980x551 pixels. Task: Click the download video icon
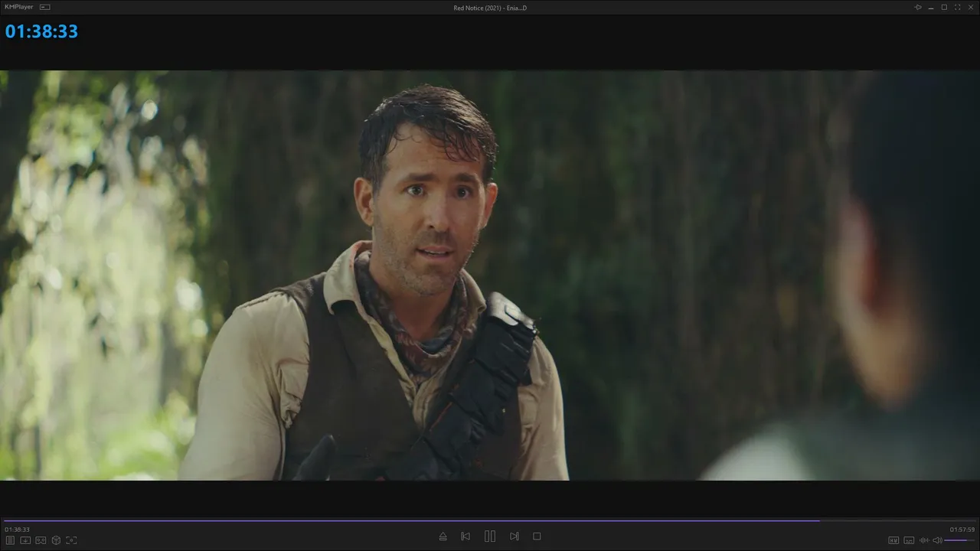click(25, 540)
